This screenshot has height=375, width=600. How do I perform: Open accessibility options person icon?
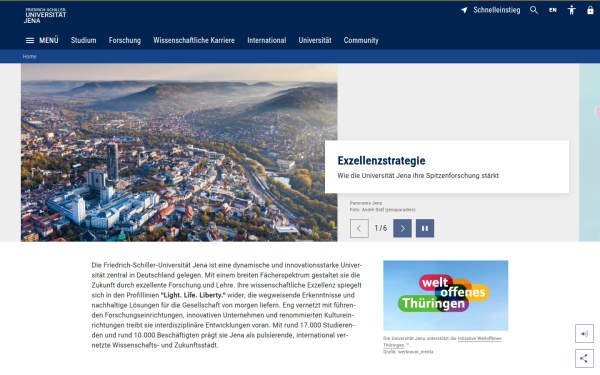(571, 10)
